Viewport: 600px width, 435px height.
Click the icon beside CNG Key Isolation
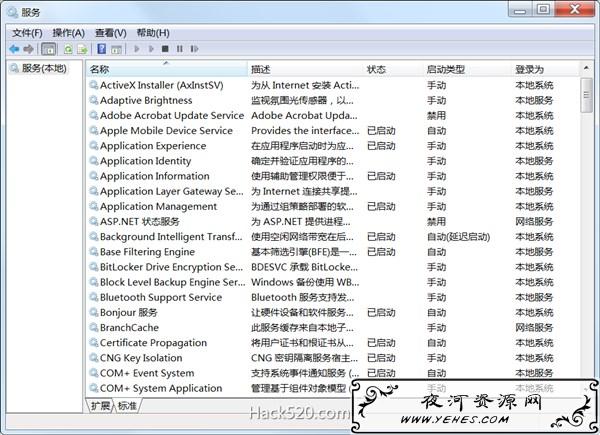tap(93, 358)
